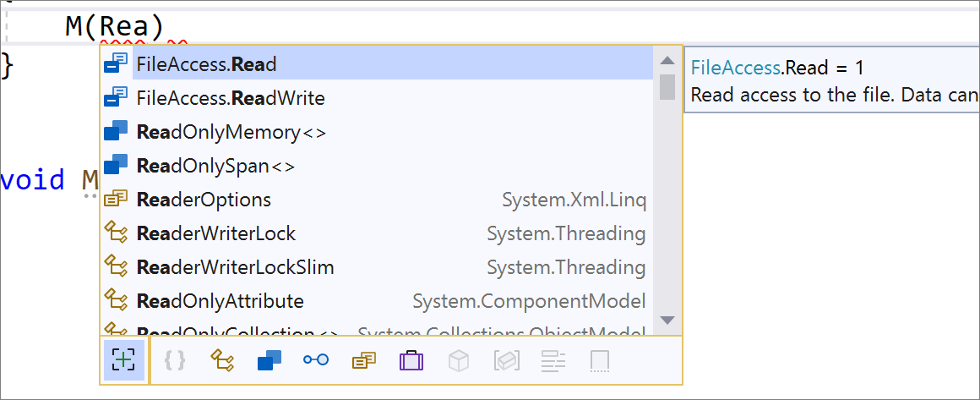Click the enum member icon beside FileAccess.ReadWrite
The width and height of the screenshot is (980, 400).
point(116,97)
